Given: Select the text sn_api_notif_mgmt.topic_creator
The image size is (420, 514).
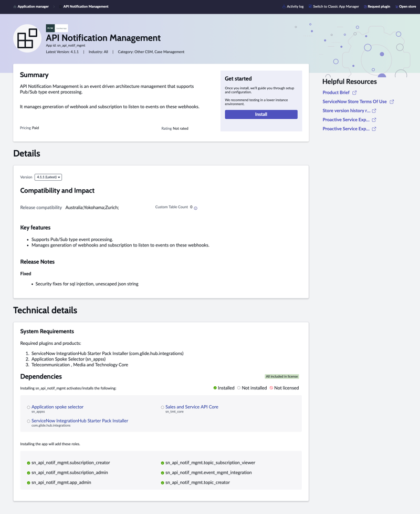Looking at the screenshot, I should coord(197,482).
